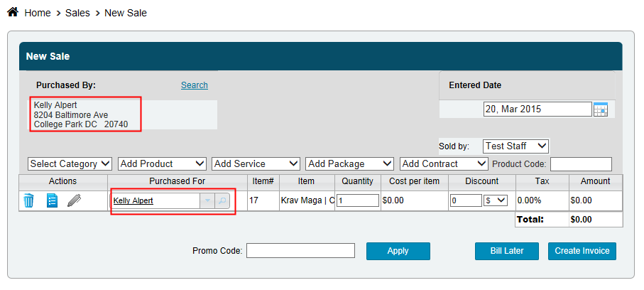Delete the sale item with trash icon
The image size is (644, 290).
pos(28,200)
